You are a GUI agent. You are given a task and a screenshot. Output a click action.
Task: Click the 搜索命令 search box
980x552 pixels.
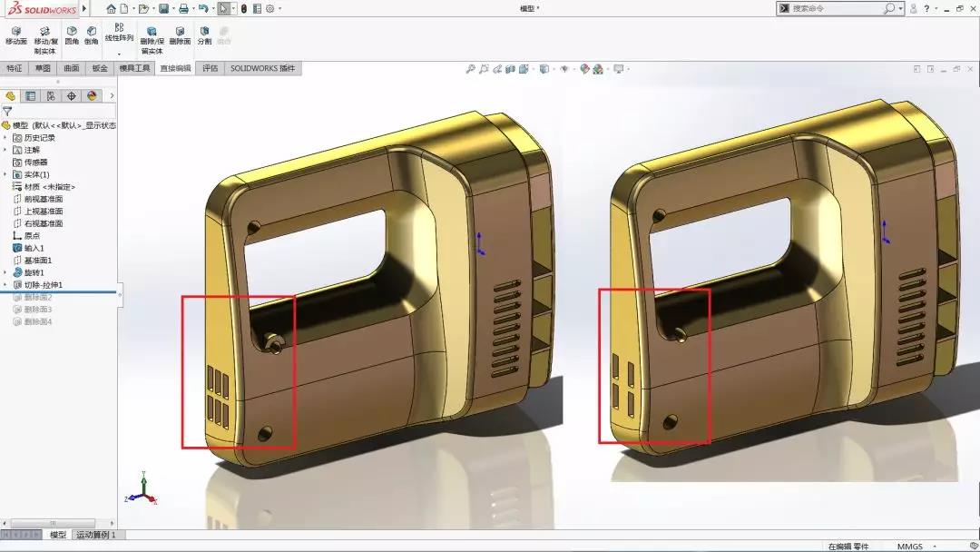point(835,8)
